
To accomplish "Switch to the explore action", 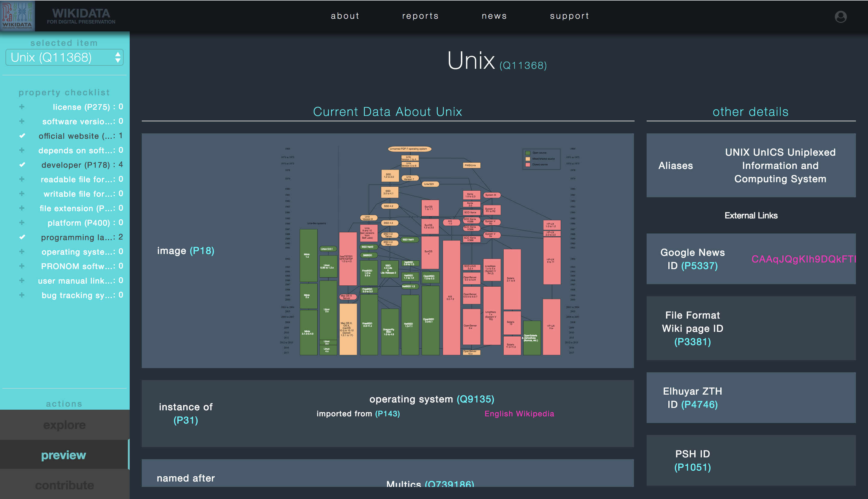I will (x=65, y=424).
